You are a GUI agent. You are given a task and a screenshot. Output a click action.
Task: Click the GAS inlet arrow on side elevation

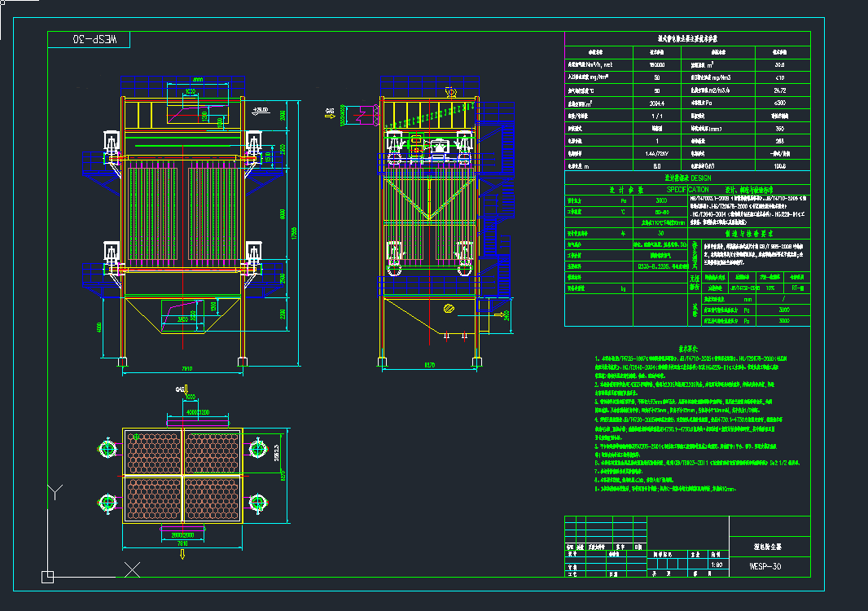click(x=331, y=116)
